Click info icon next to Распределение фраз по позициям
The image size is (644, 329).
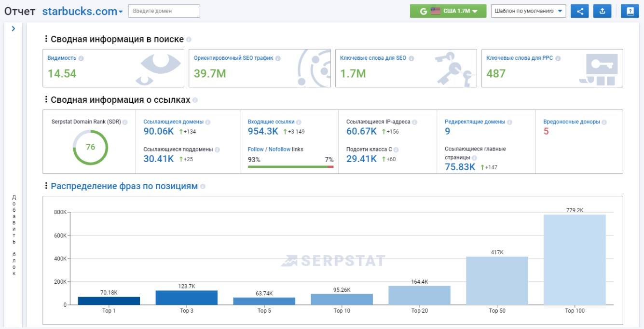click(203, 187)
